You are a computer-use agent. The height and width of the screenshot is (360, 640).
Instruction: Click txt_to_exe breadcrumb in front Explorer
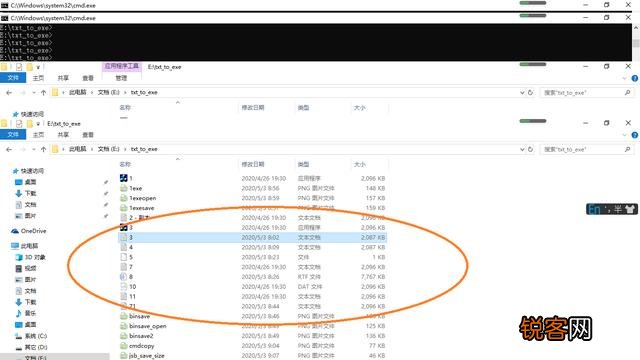click(144, 149)
